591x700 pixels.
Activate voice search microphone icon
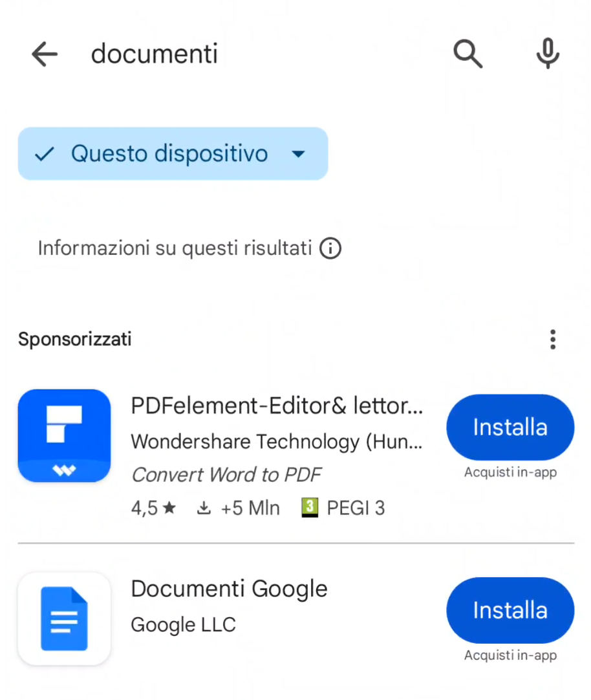point(547,54)
